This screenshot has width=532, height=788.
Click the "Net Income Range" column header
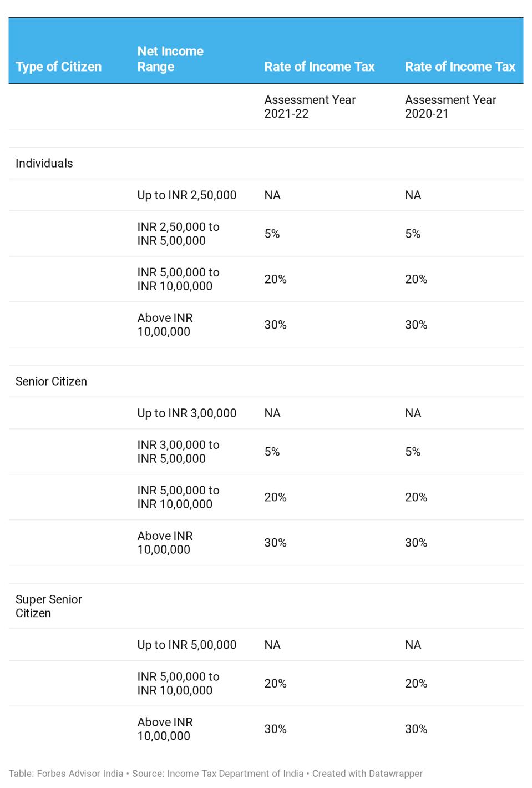[x=170, y=59]
